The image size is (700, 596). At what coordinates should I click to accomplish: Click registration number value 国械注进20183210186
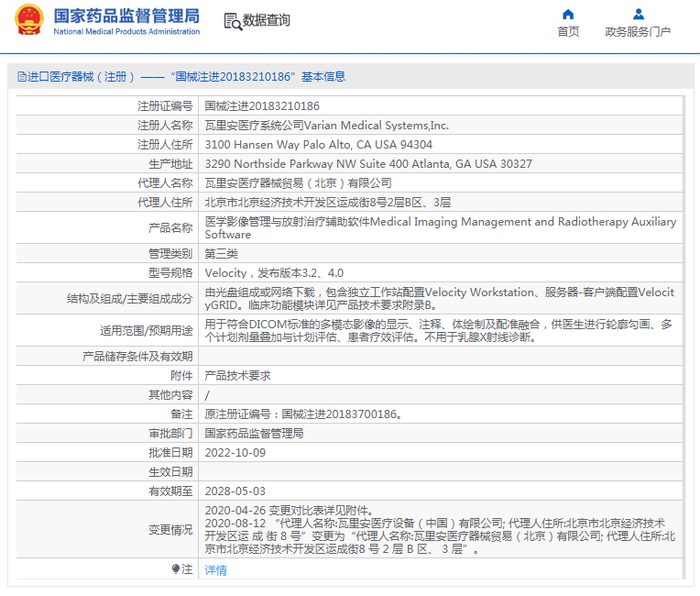click(x=262, y=106)
